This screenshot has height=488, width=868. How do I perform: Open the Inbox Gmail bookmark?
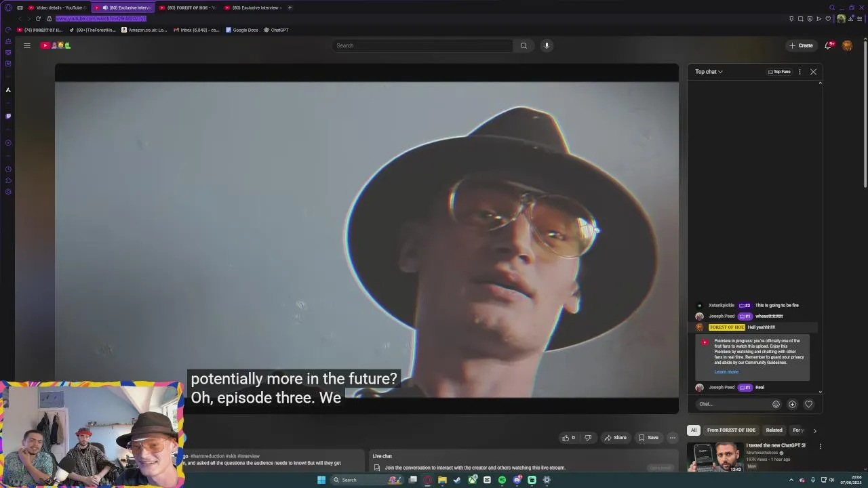point(197,30)
